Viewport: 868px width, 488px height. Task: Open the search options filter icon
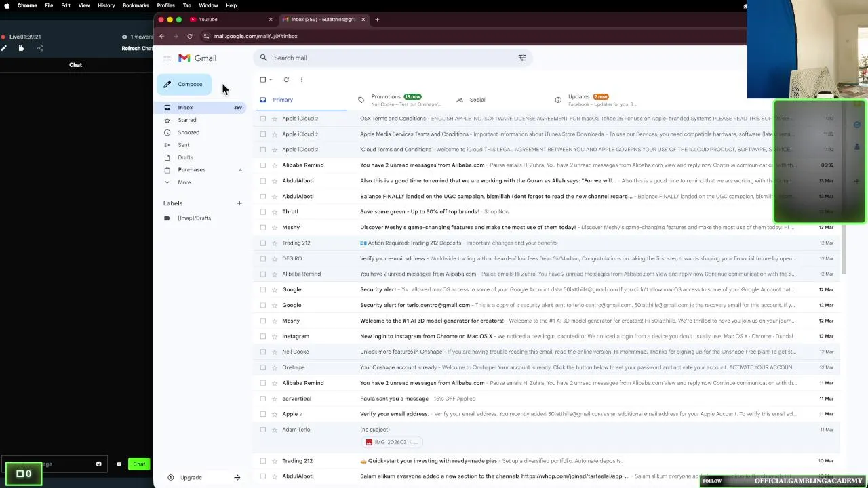point(522,58)
